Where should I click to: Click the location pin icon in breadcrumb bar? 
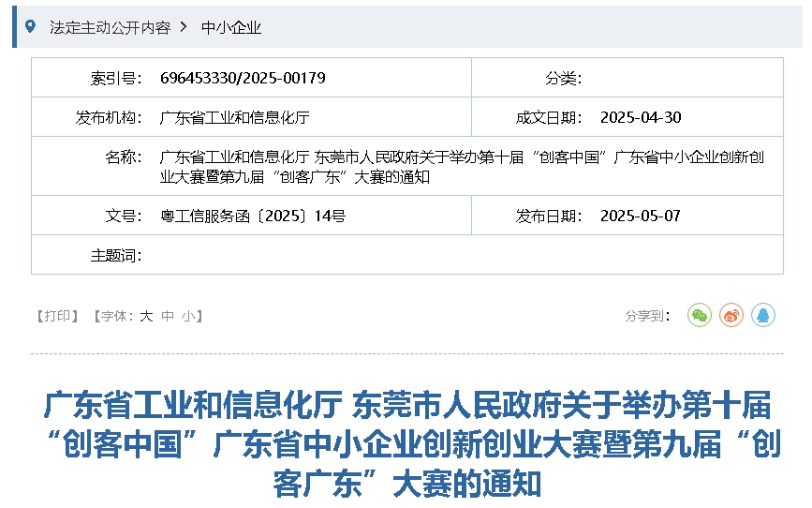click(30, 26)
